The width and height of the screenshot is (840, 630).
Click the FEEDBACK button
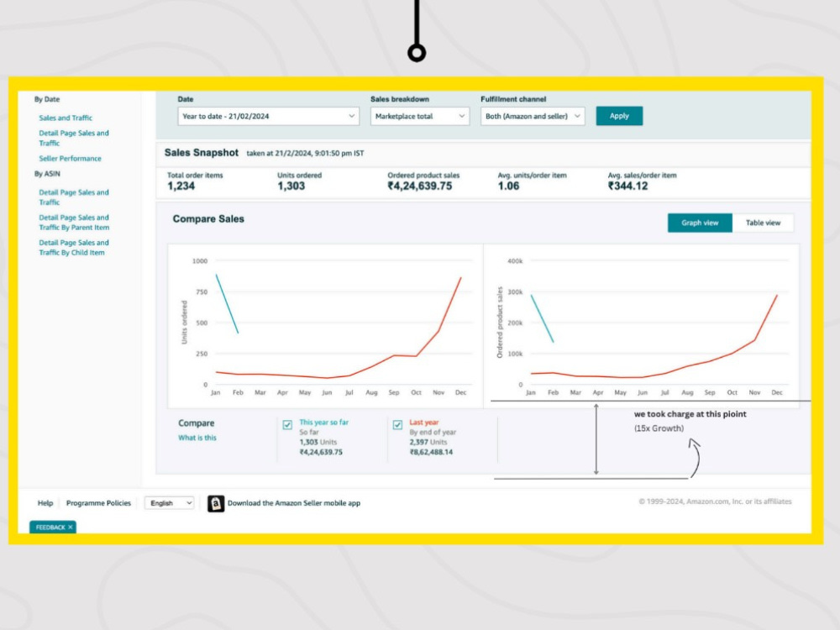[x=50, y=528]
